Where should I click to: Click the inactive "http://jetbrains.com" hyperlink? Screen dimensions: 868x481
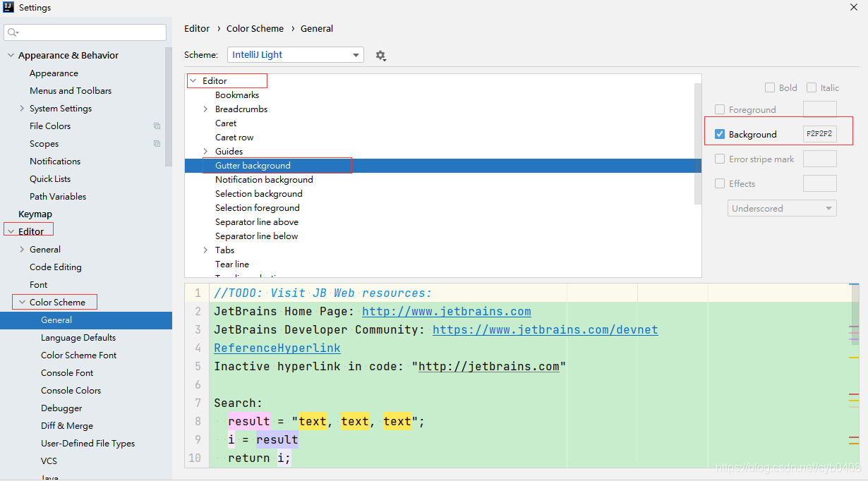(x=488, y=366)
